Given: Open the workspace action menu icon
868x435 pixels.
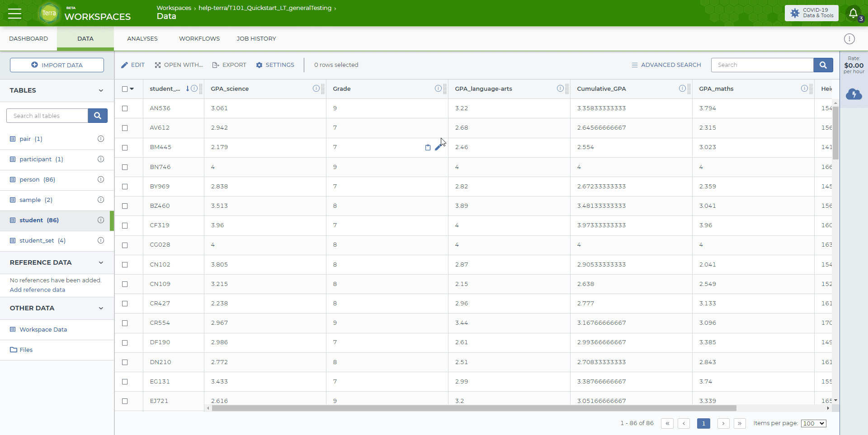Looking at the screenshot, I should tap(849, 39).
